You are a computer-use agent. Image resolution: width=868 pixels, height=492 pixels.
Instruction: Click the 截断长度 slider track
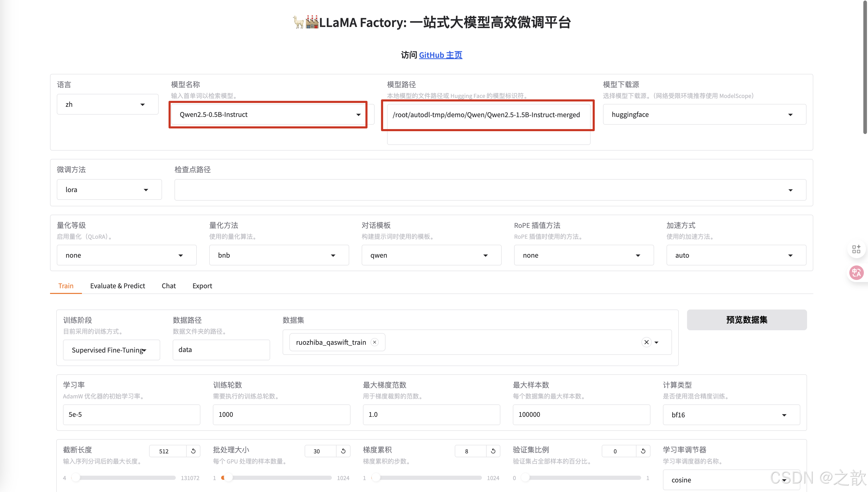[x=124, y=478]
